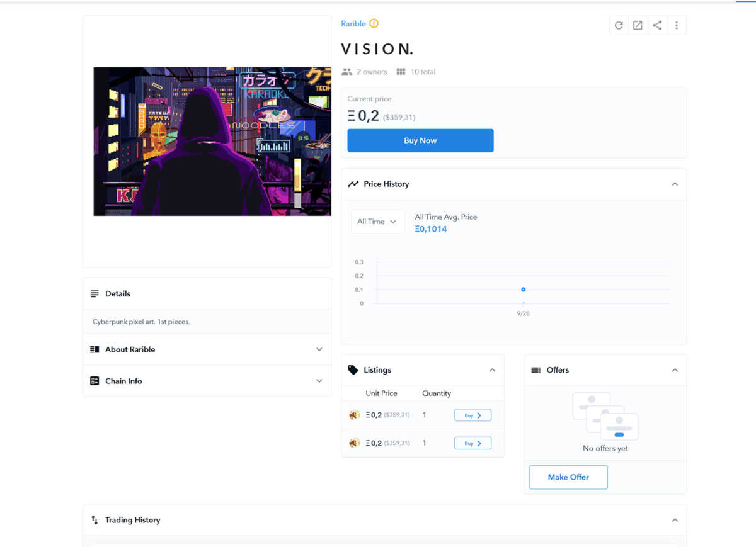
Task: Open the cyberpunk pixel art image
Action: (212, 142)
